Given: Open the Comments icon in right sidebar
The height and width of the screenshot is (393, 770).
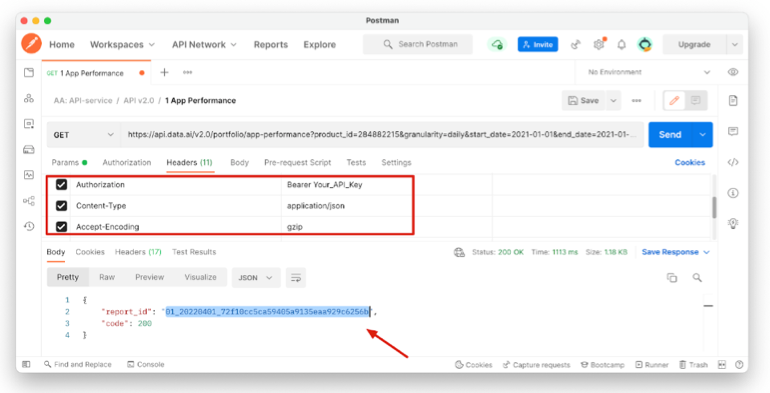Looking at the screenshot, I should click(x=733, y=131).
